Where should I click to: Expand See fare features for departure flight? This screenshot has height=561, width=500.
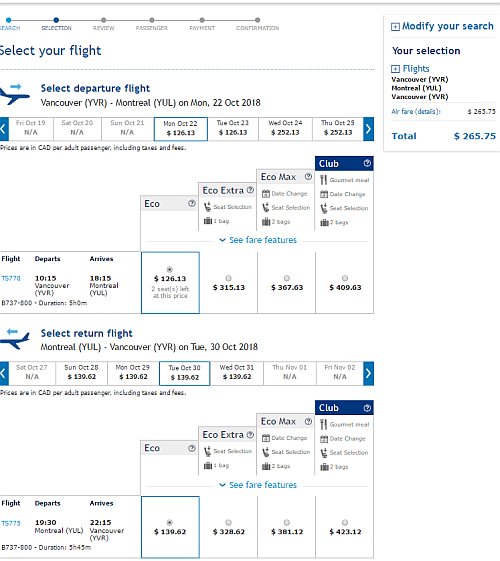point(258,240)
